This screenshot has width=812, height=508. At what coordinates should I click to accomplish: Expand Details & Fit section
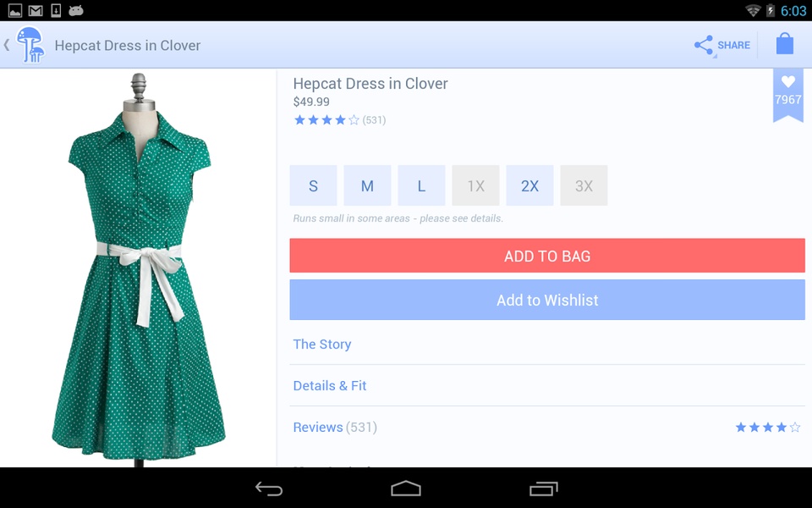[547, 386]
